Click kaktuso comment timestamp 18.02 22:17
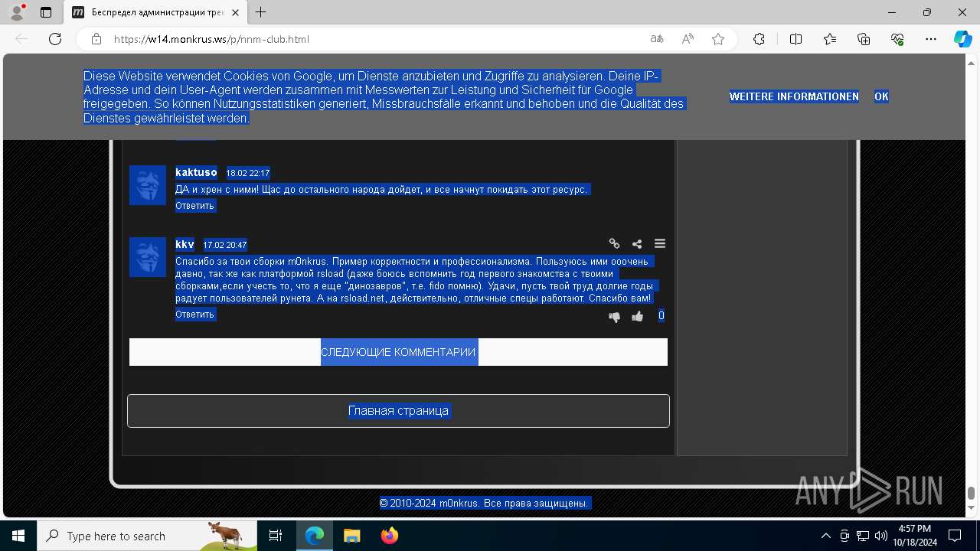This screenshot has width=980, height=551. pyautogui.click(x=248, y=174)
